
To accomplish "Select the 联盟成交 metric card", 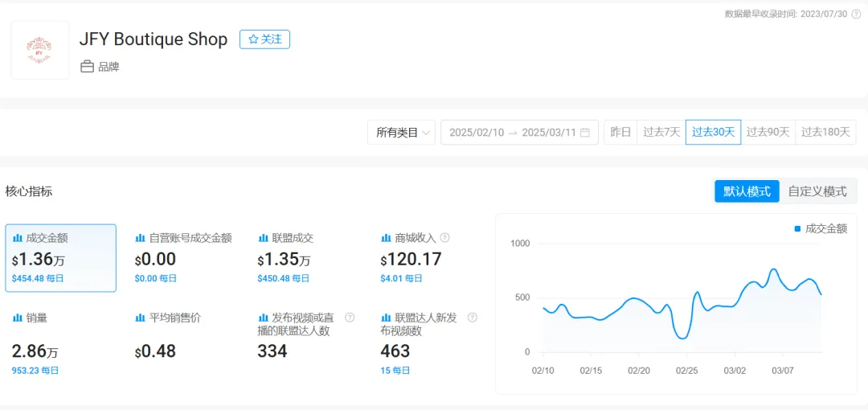I will [307, 258].
